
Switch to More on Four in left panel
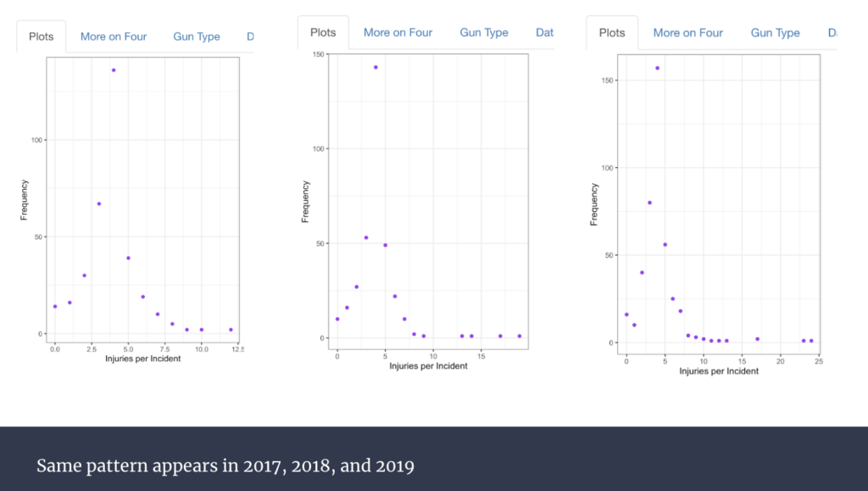(114, 36)
